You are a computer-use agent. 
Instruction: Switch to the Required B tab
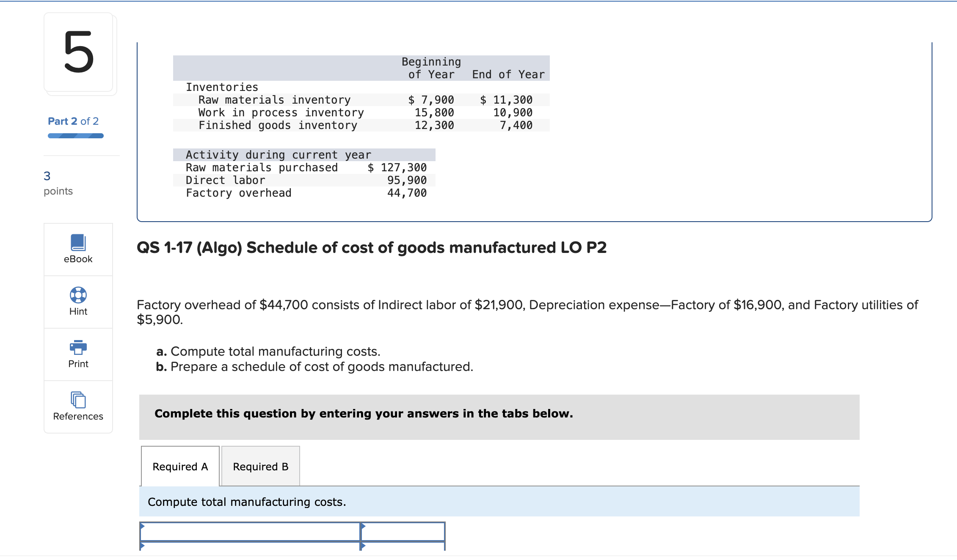[x=260, y=467]
